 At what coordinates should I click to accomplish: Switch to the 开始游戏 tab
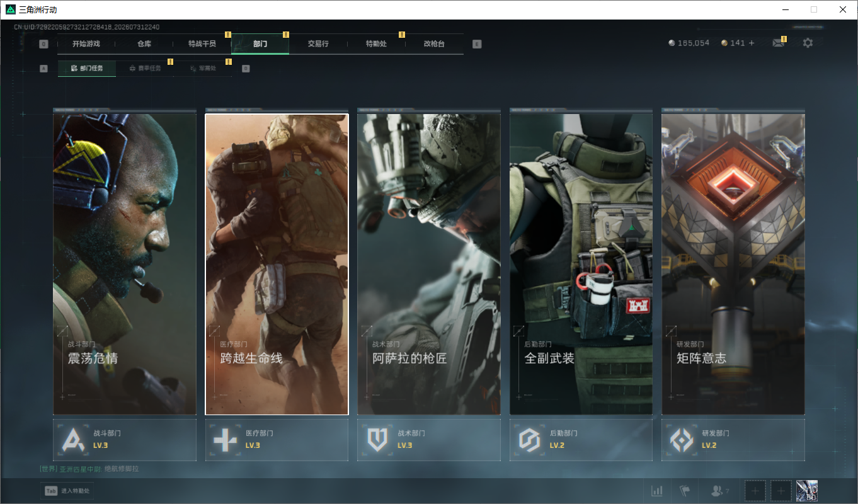click(x=86, y=44)
